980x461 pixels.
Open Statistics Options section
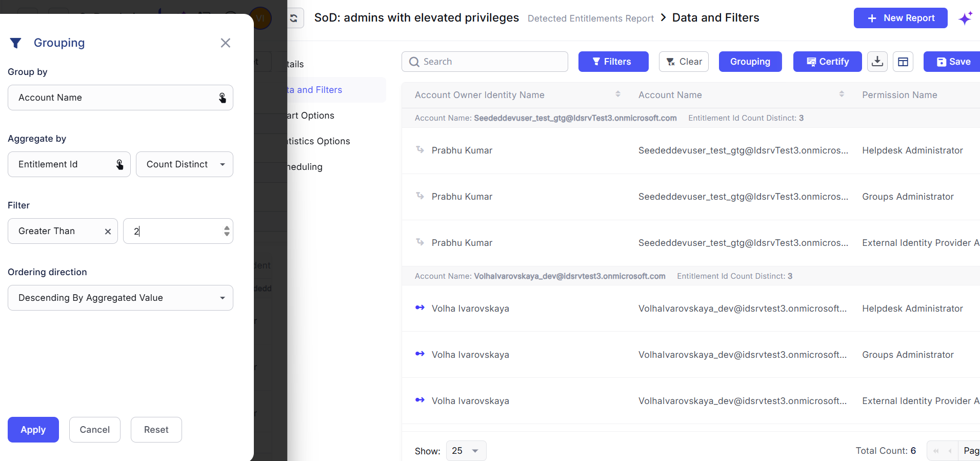[x=318, y=141]
